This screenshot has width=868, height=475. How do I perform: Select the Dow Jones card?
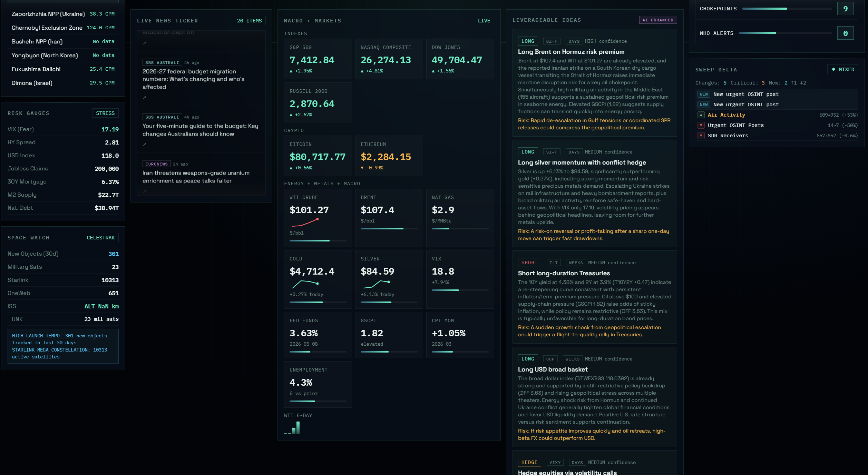[x=460, y=59]
